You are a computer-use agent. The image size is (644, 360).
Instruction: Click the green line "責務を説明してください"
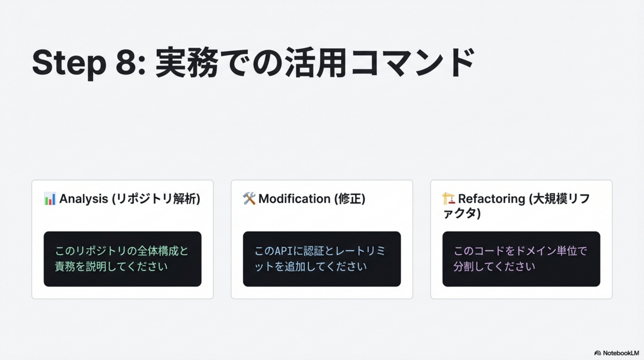111,266
